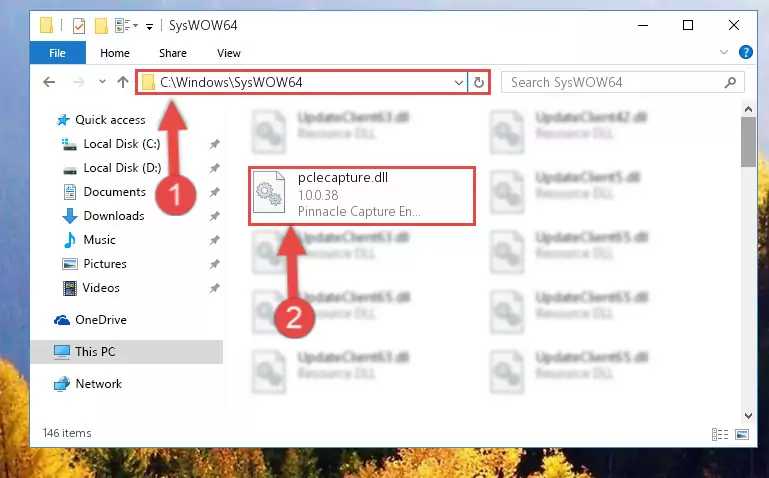Click the pin icon next to Documents
The image size is (769, 478).
pyautogui.click(x=214, y=192)
